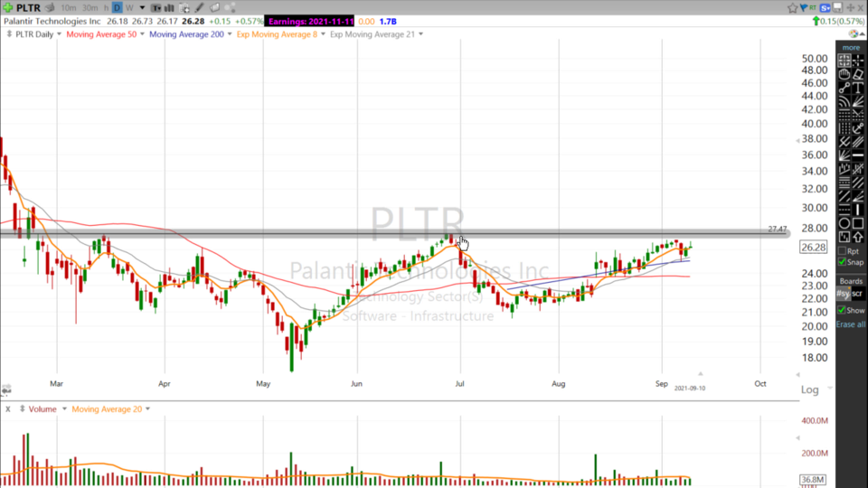Image resolution: width=868 pixels, height=488 pixels.
Task: Select the Daily (D) timeframe
Action: tap(117, 8)
